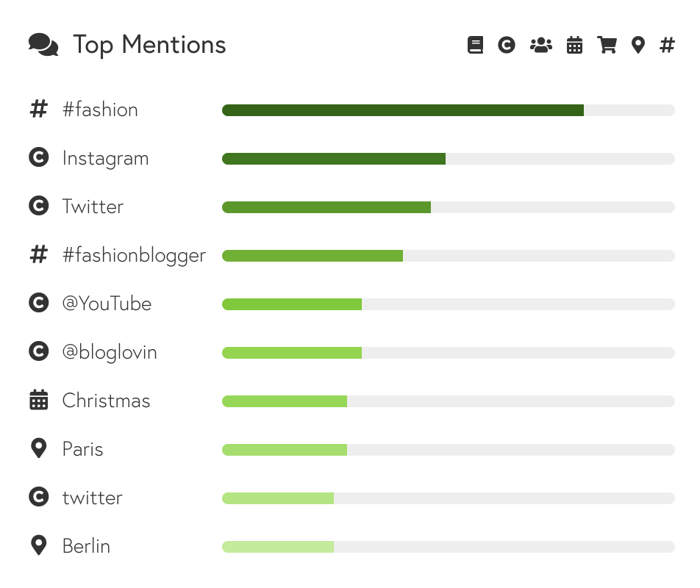
Task: Click the calendar icon next to Christmas
Action: point(39,400)
